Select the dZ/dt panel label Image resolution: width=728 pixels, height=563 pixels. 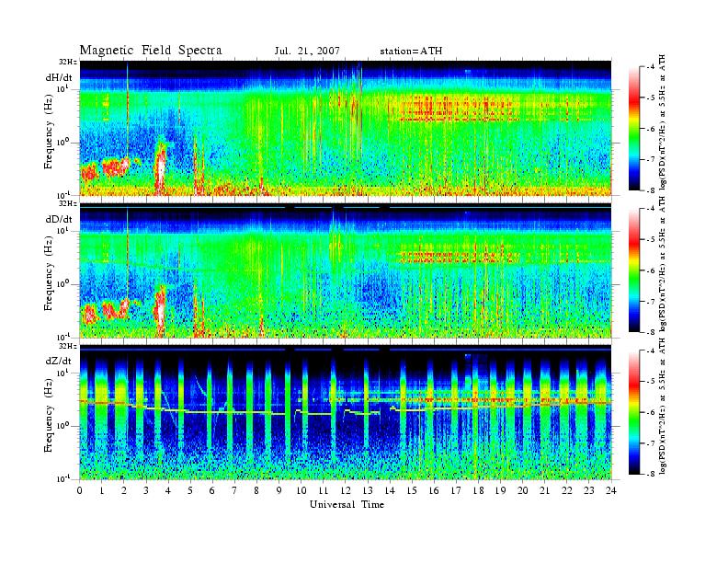(x=59, y=361)
